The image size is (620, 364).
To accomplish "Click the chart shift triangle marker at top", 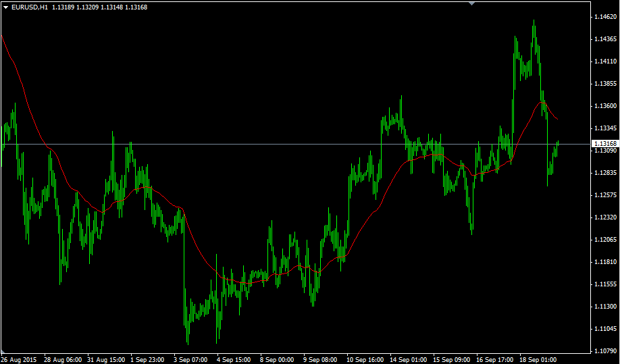I will click(x=471, y=3).
